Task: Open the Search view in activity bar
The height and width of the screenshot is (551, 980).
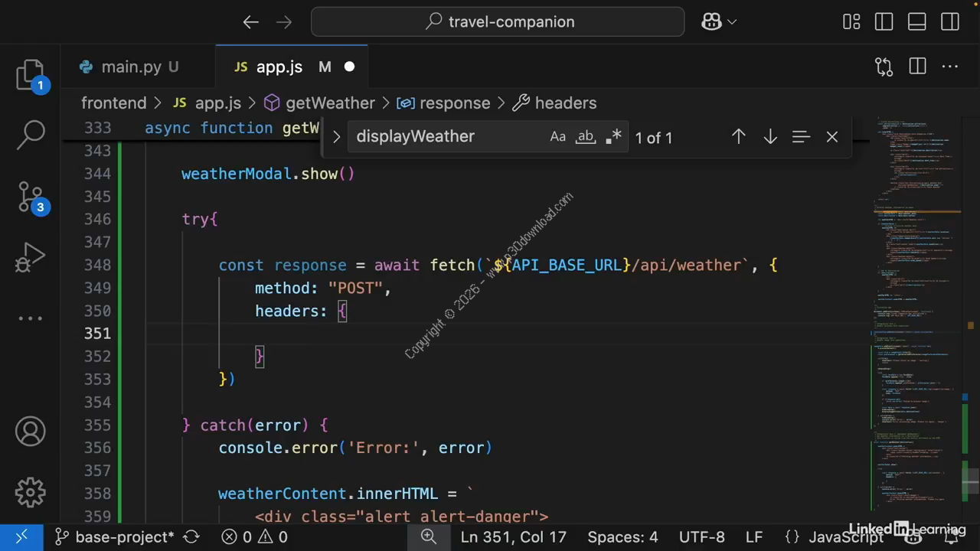Action: point(31,135)
